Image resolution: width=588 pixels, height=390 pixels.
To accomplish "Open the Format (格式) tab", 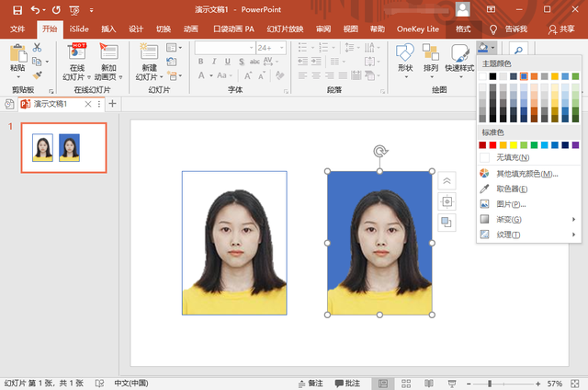I will (x=463, y=29).
